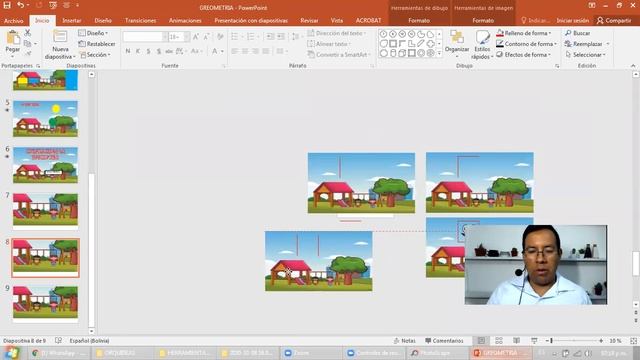The height and width of the screenshot is (360, 640).
Task: Select the rectangle shape in gallery
Action: coord(393,44)
